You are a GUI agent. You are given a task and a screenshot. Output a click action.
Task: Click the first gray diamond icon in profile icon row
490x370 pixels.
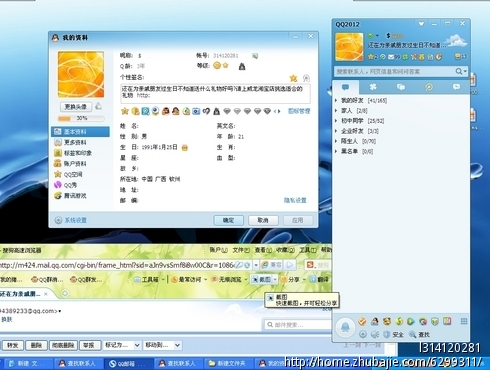(227, 111)
